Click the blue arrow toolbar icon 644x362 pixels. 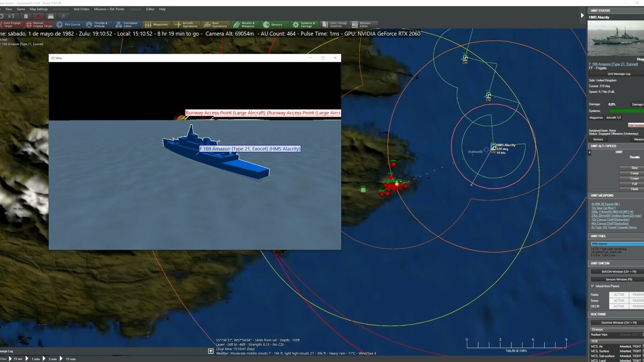tap(63, 16)
